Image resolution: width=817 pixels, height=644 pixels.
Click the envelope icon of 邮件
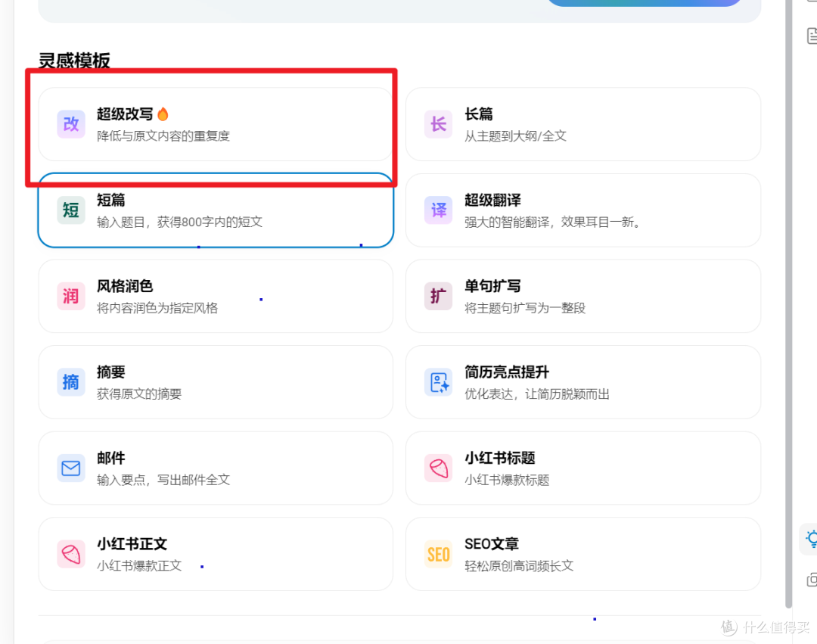[71, 468]
